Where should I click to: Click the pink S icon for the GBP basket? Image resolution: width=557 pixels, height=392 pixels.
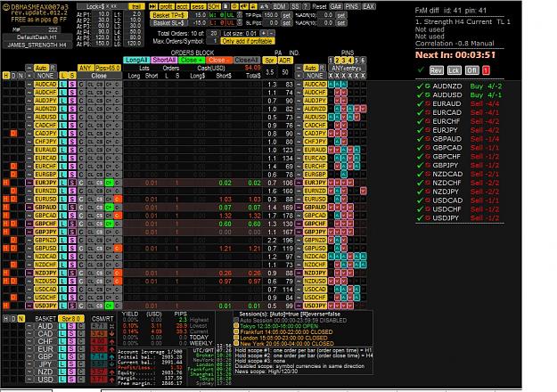pyautogui.click(x=72, y=356)
